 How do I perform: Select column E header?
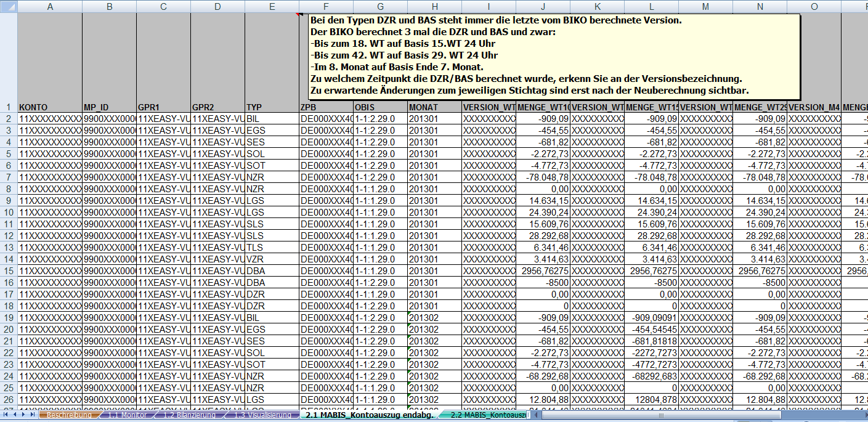point(272,6)
